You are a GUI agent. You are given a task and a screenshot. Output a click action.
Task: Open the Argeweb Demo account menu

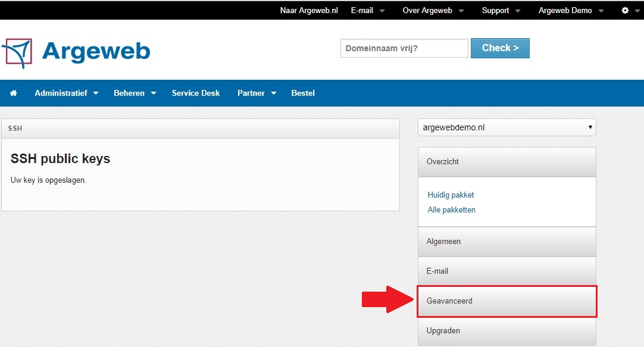click(571, 10)
